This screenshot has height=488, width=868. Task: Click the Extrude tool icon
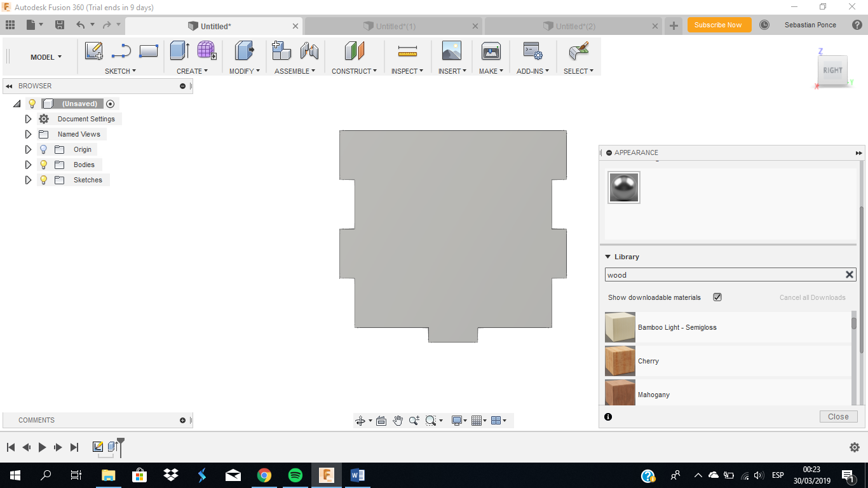click(180, 51)
